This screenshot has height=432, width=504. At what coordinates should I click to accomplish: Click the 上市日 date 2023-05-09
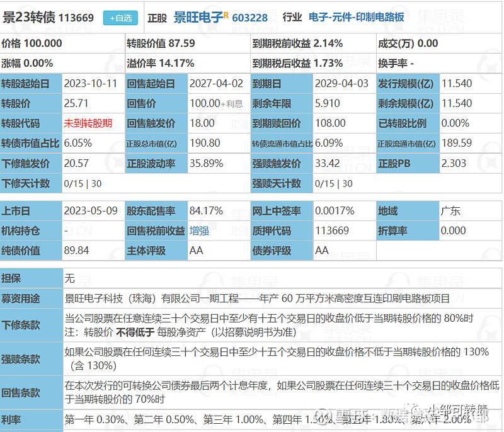pos(91,211)
